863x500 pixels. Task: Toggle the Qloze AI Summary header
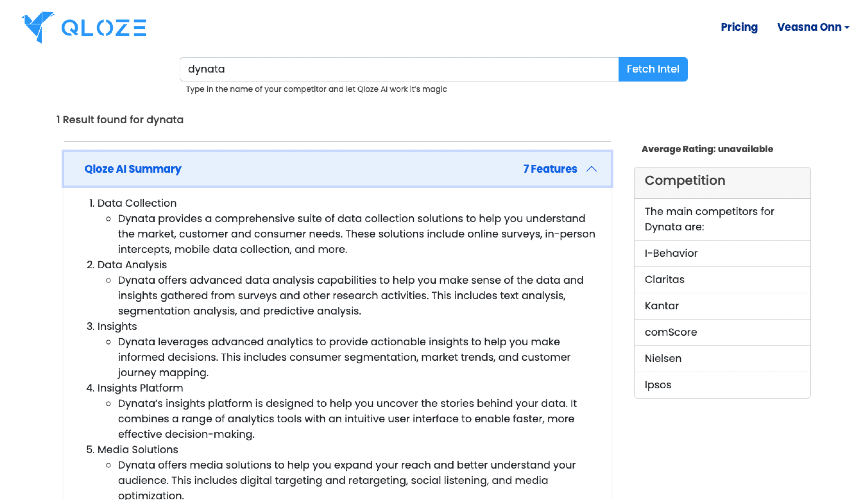(337, 169)
